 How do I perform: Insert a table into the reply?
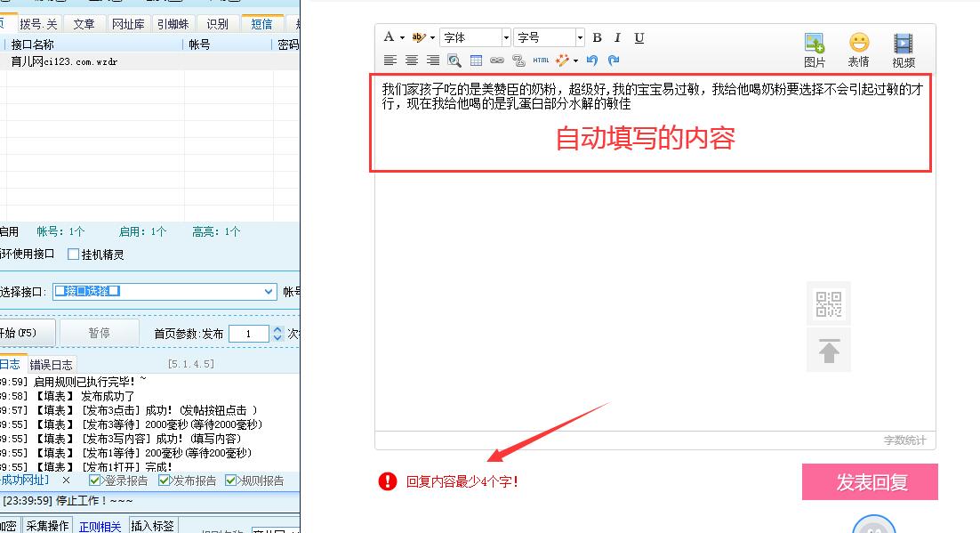click(476, 61)
